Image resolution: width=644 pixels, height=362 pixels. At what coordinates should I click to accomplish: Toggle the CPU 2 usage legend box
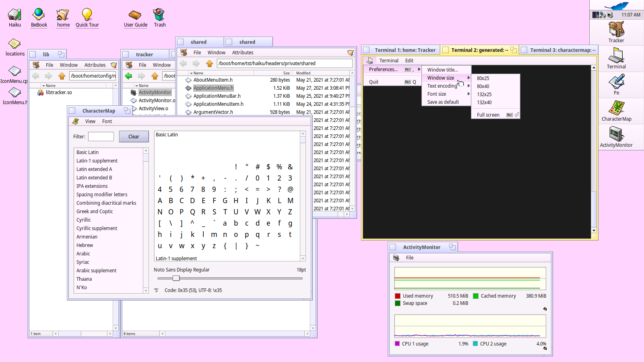tap(475, 344)
